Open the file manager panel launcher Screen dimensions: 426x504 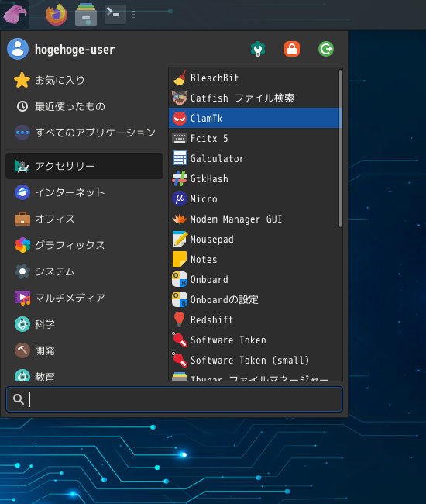click(x=86, y=15)
